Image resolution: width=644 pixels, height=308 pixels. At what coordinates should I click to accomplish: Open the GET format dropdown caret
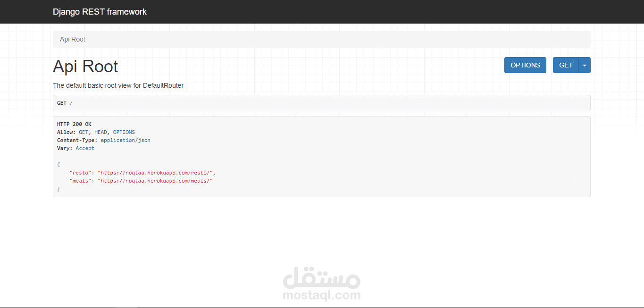[585, 65]
